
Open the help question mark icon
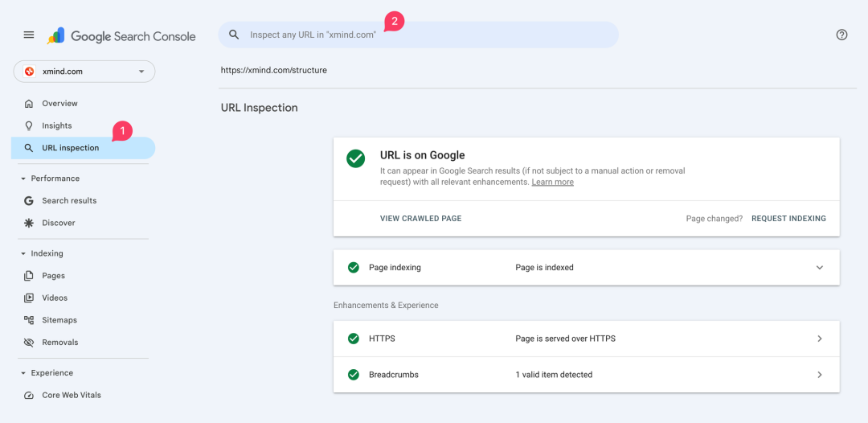click(x=841, y=35)
